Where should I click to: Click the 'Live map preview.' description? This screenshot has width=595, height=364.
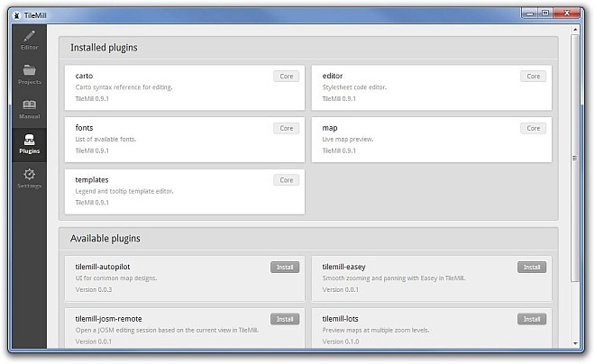pos(348,139)
